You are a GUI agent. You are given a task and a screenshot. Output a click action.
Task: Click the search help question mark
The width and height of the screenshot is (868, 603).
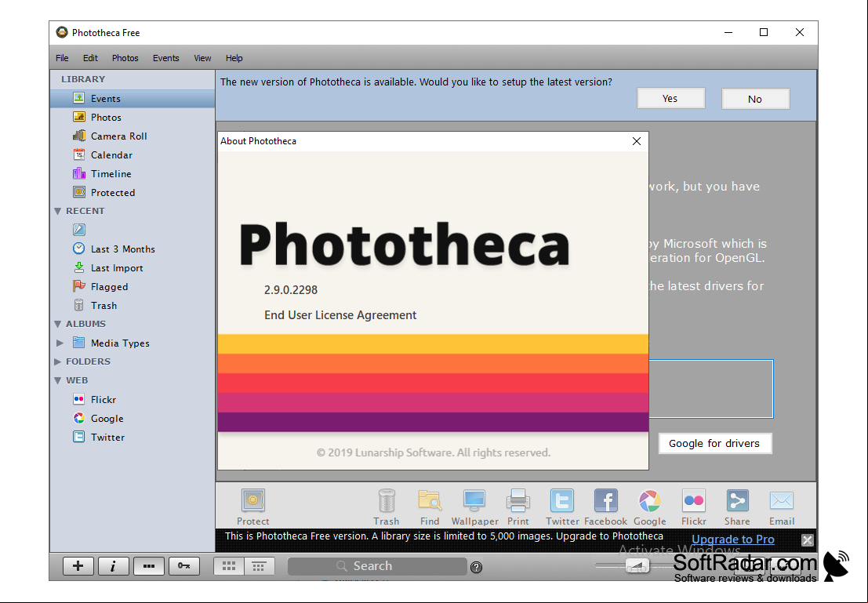(x=476, y=567)
